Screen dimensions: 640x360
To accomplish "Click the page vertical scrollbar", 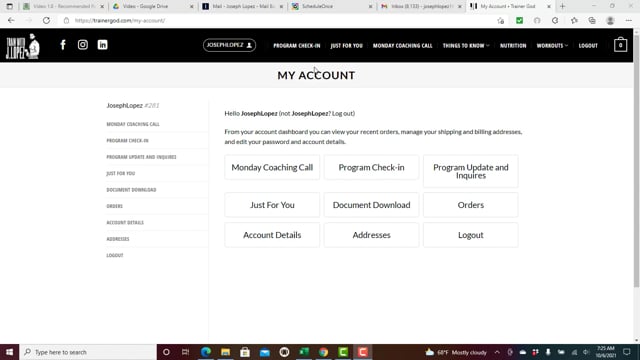I will point(636,161).
